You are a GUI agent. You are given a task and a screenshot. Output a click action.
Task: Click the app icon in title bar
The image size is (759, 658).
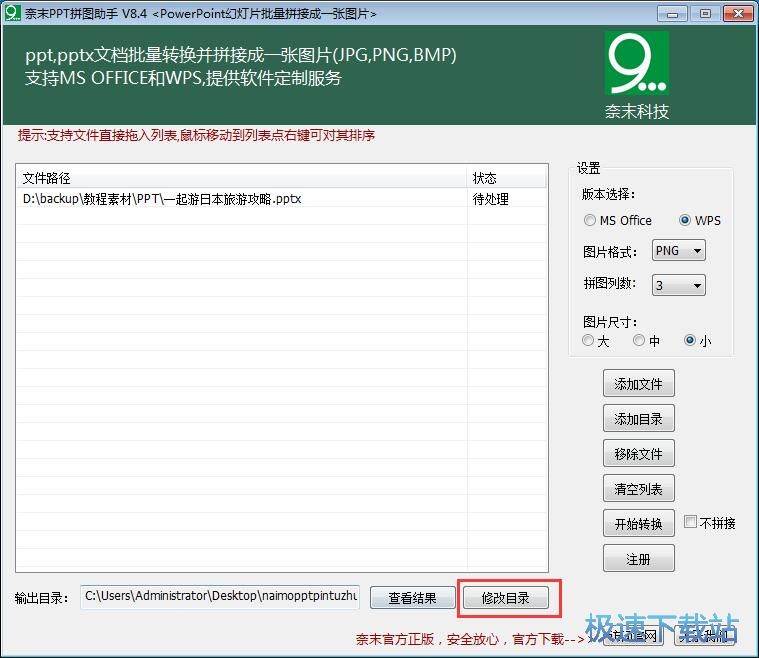point(13,13)
